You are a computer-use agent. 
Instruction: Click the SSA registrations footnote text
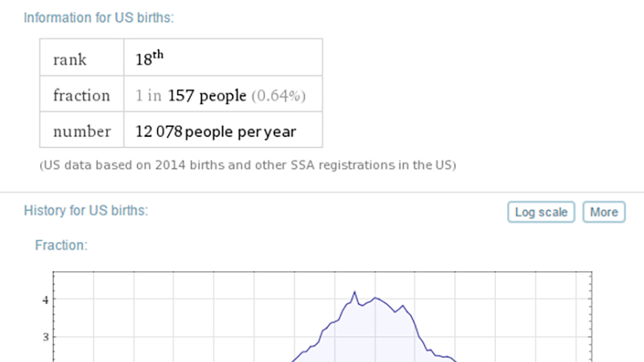coord(248,165)
